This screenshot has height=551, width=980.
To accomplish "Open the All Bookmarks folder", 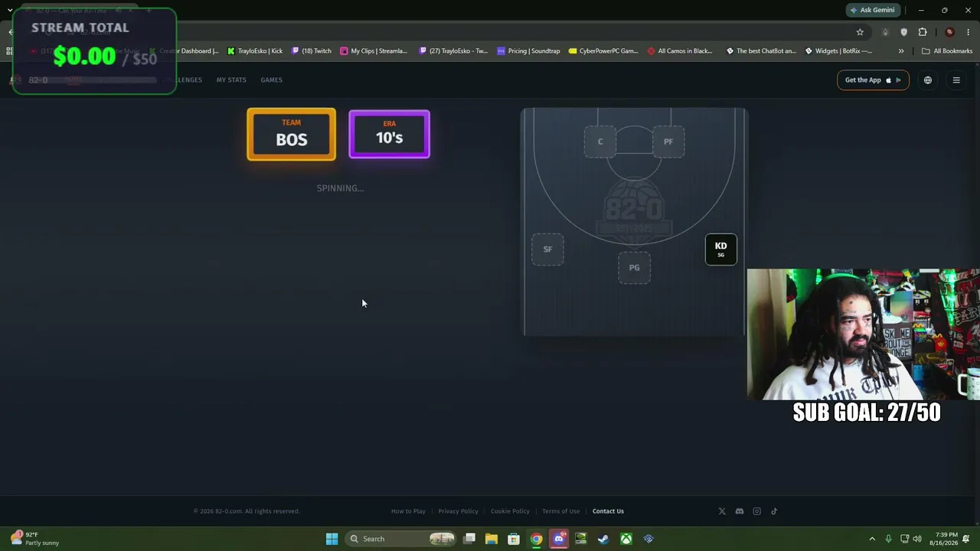I will tap(947, 51).
